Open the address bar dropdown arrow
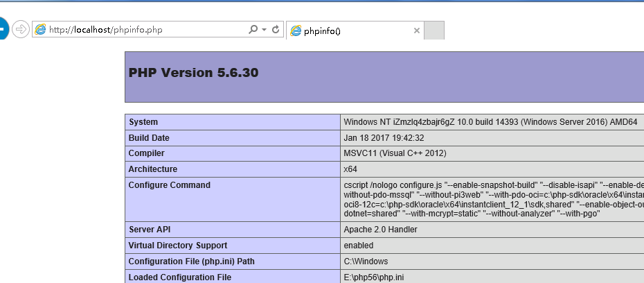Image resolution: width=644 pixels, height=283 pixels. pos(264,30)
